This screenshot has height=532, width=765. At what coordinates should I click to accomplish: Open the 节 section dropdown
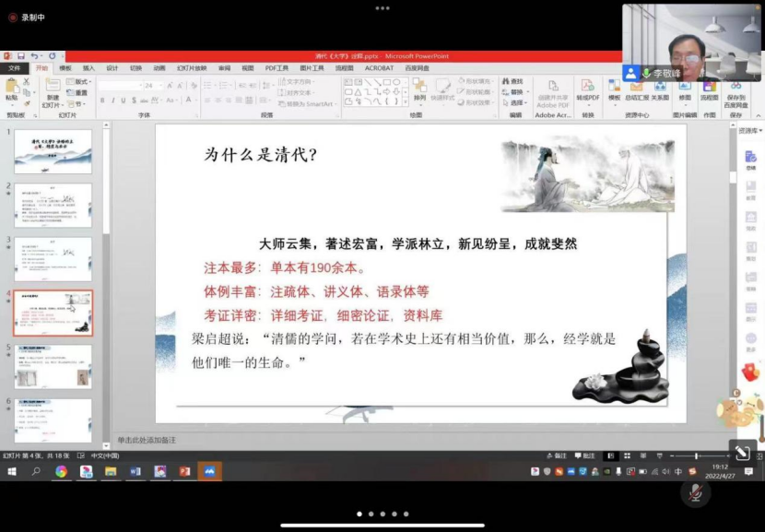pyautogui.click(x=76, y=104)
